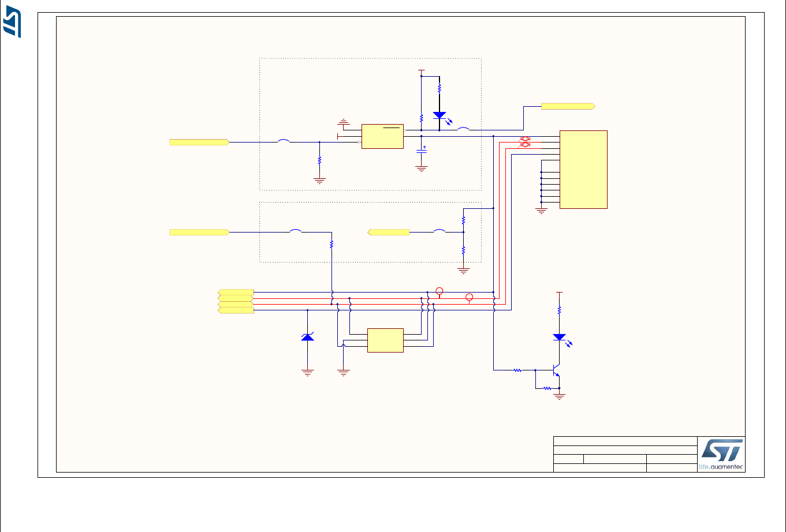Select the left red test point circle
Screen dimensions: 786x532
(439, 291)
